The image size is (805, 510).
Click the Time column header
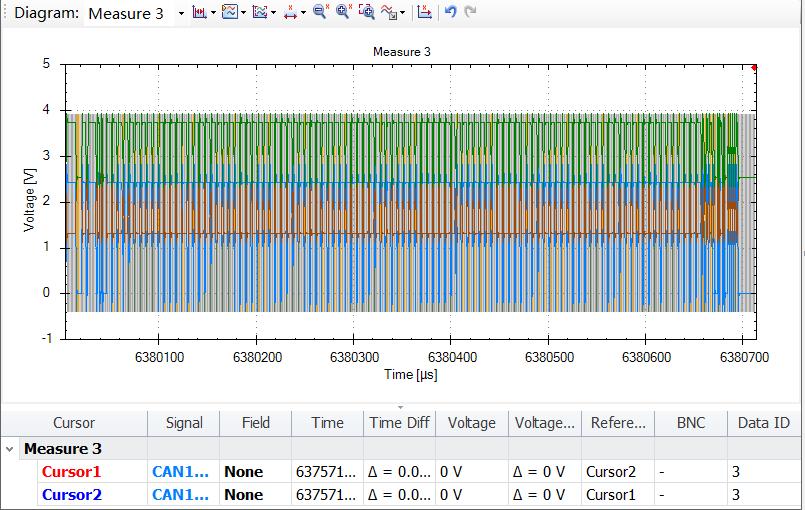click(327, 423)
